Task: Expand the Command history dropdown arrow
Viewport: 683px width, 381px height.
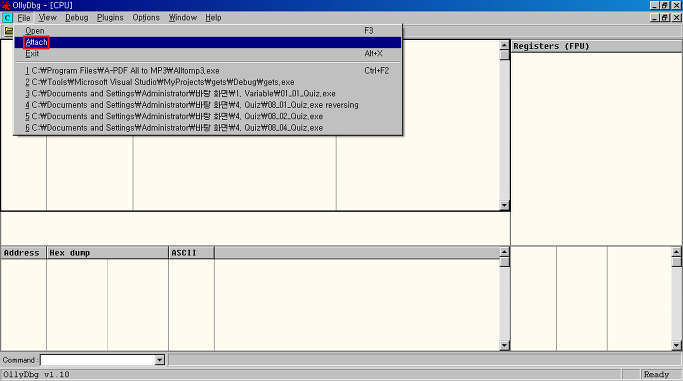Action: [159, 360]
